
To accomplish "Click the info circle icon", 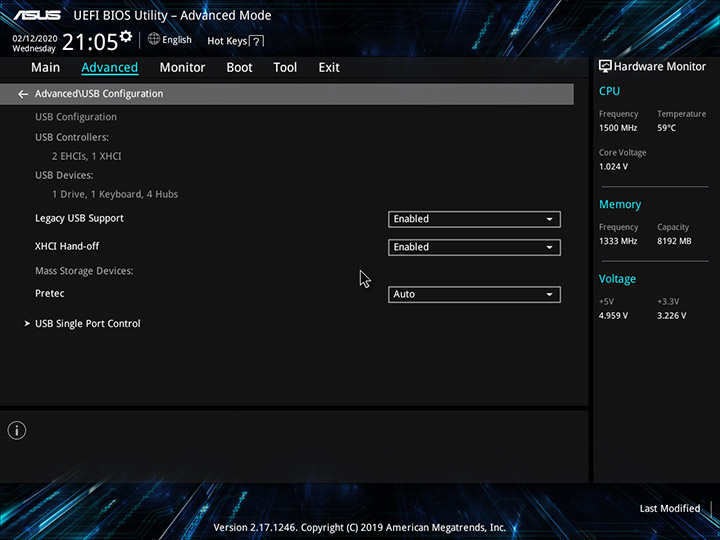I will click(x=17, y=430).
